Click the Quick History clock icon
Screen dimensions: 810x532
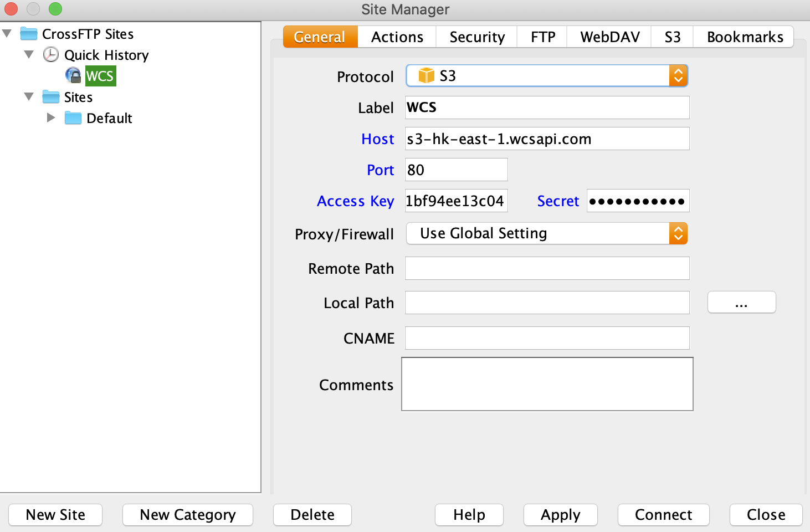click(50, 54)
